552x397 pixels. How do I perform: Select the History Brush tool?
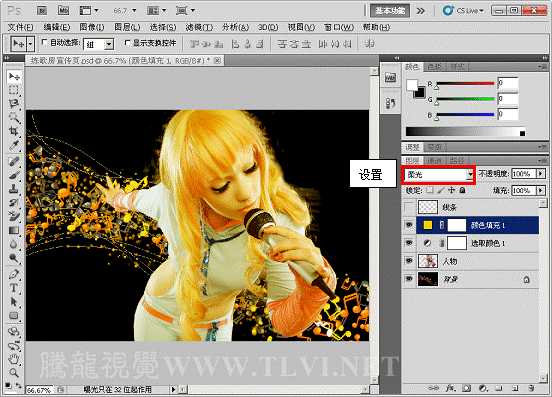[14, 202]
